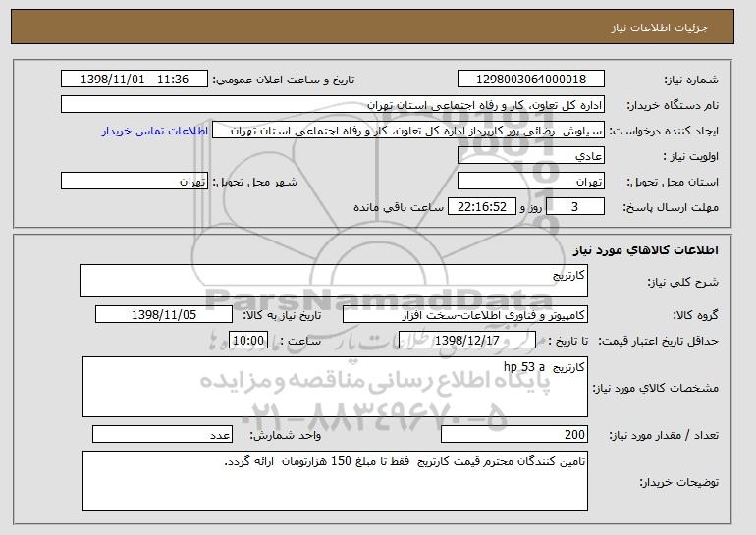This screenshot has width=756, height=535.
Task: Click the buyer notes text box
Action: 335,481
